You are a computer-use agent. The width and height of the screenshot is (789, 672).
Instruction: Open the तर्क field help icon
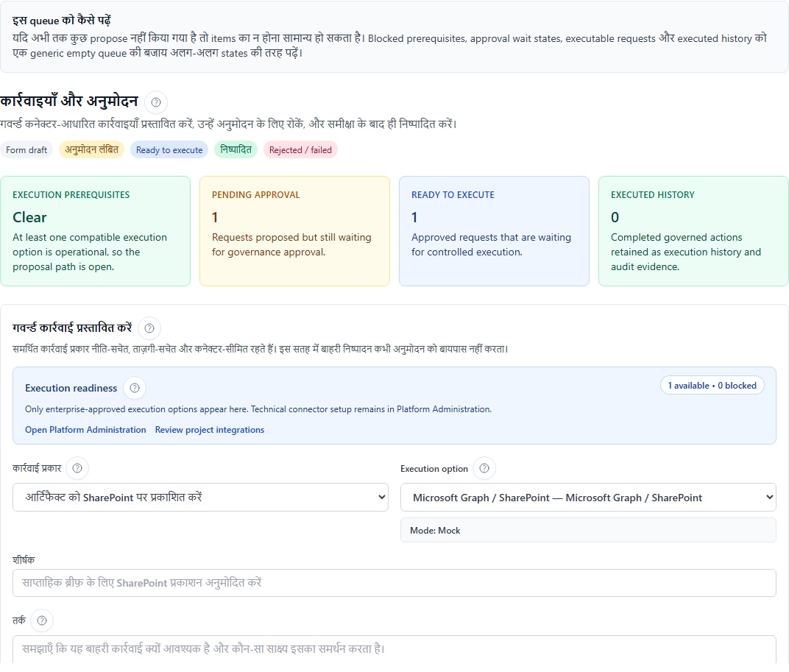tap(42, 620)
